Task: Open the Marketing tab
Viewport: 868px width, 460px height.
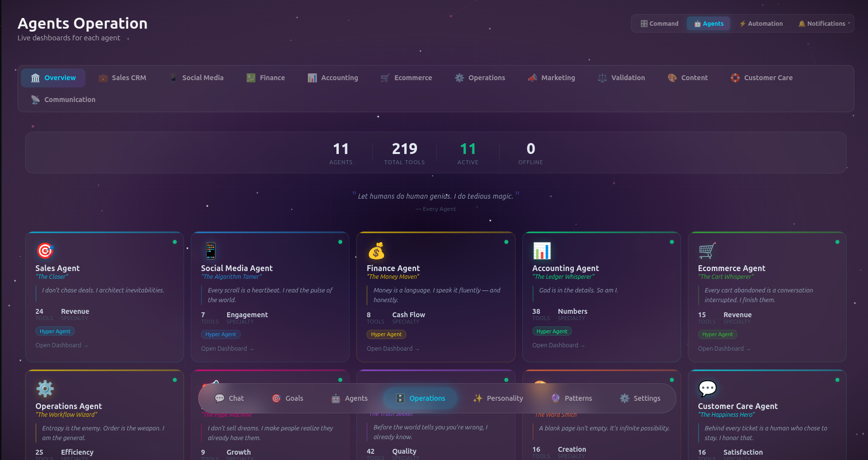Action: [x=551, y=78]
